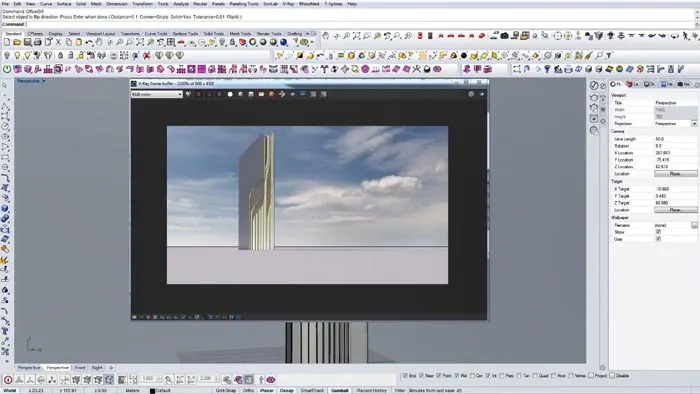Enable the Quad osnap checkbox
The height and width of the screenshot is (394, 700).
(x=535, y=376)
